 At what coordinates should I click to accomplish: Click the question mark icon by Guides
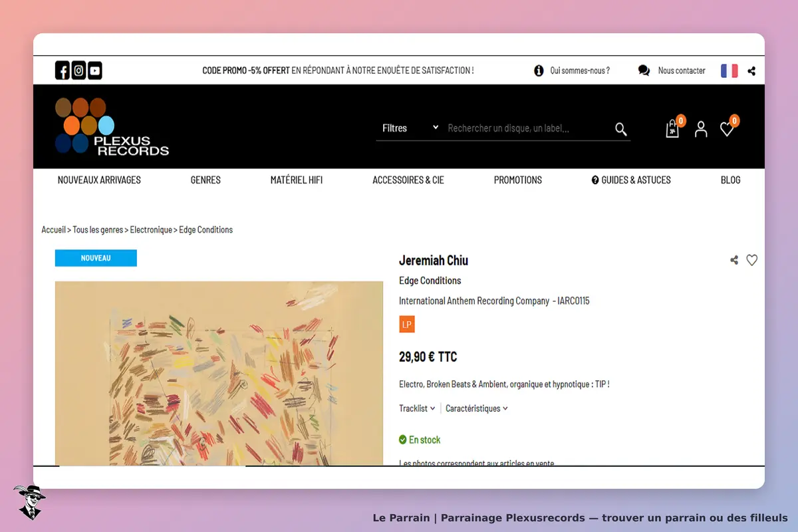(x=595, y=180)
